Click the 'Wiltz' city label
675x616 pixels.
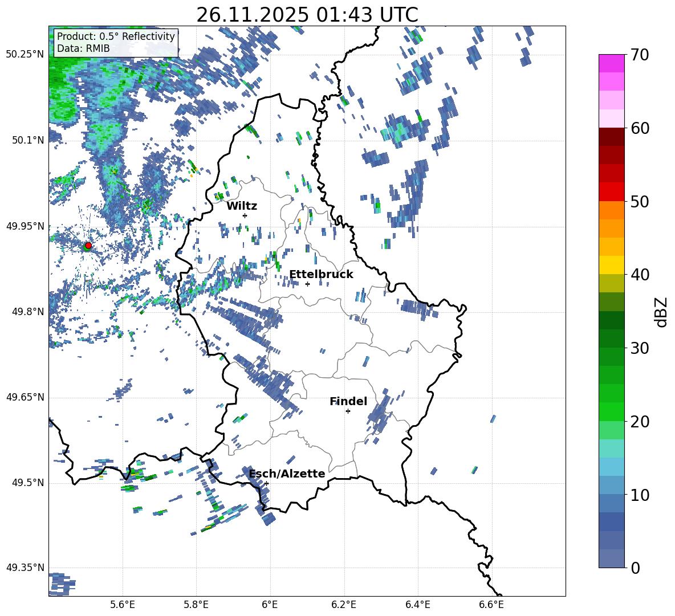click(242, 206)
